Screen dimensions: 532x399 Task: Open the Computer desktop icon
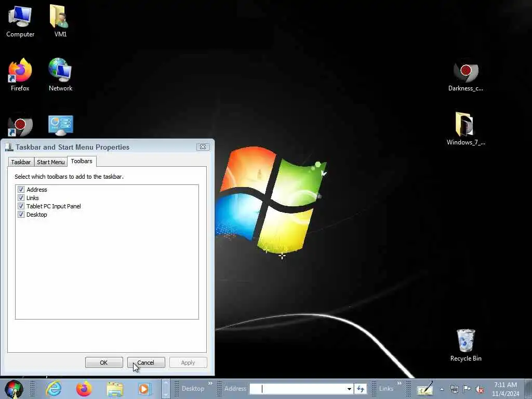click(x=20, y=21)
